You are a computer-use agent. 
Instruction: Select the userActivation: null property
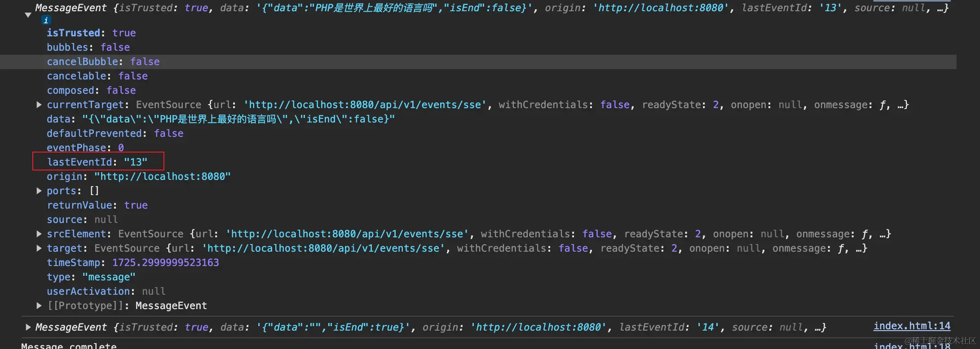[x=106, y=291]
